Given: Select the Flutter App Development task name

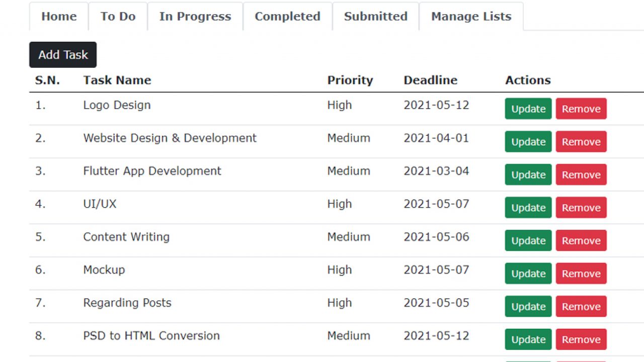Looking at the screenshot, I should tap(152, 171).
